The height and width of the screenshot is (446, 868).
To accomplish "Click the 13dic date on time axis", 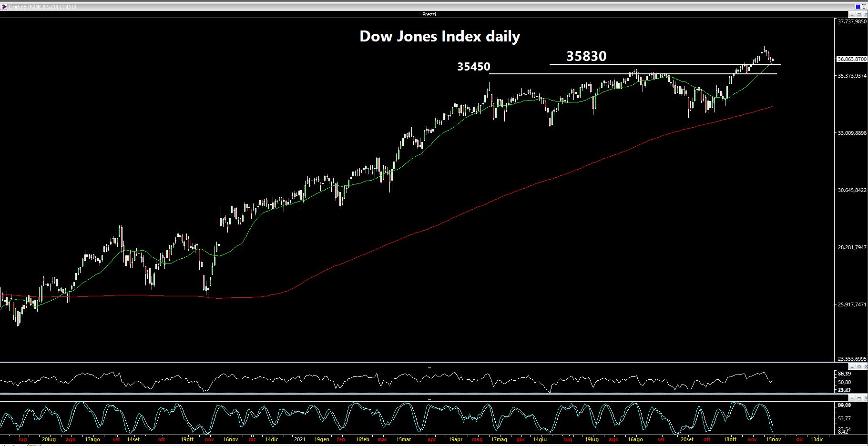I will (817, 439).
